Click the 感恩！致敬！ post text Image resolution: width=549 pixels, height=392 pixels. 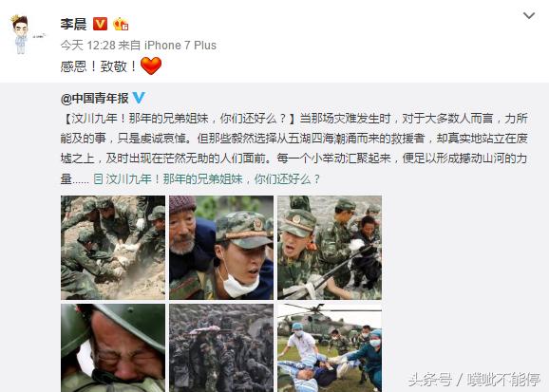point(100,66)
